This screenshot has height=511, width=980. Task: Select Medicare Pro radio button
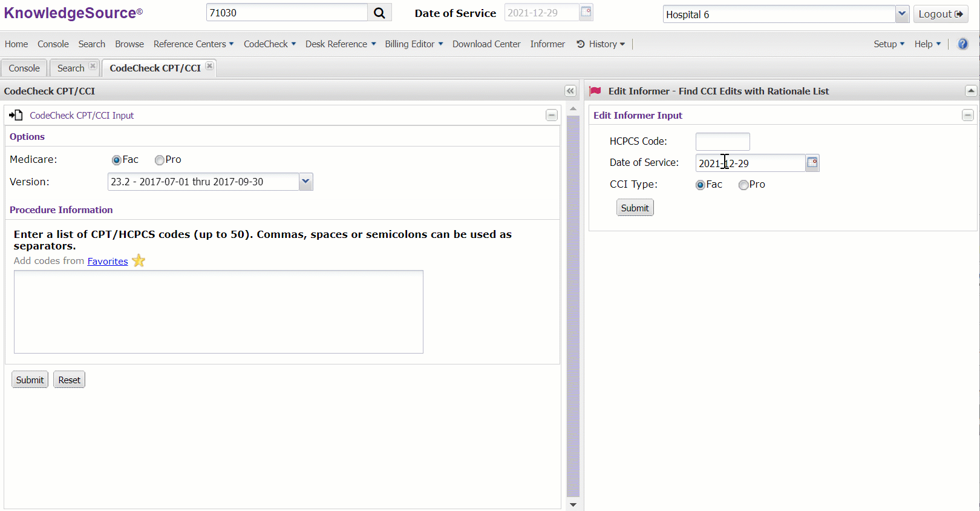point(160,160)
